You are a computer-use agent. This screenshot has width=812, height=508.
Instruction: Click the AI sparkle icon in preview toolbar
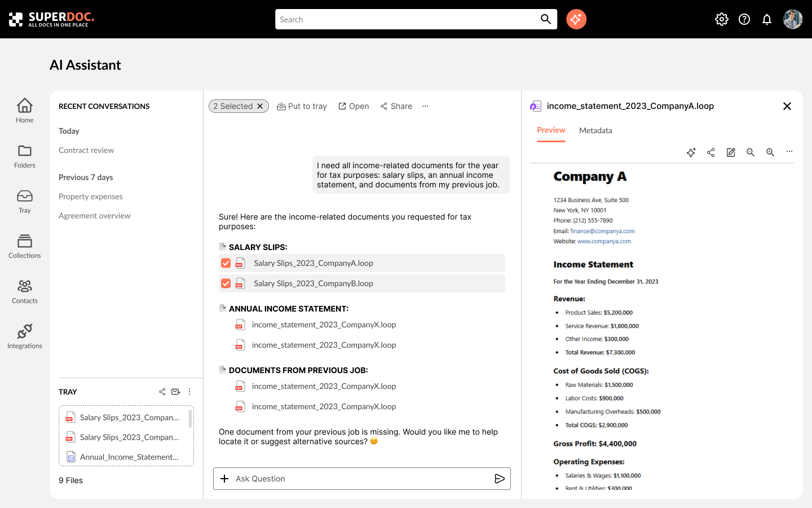point(691,152)
